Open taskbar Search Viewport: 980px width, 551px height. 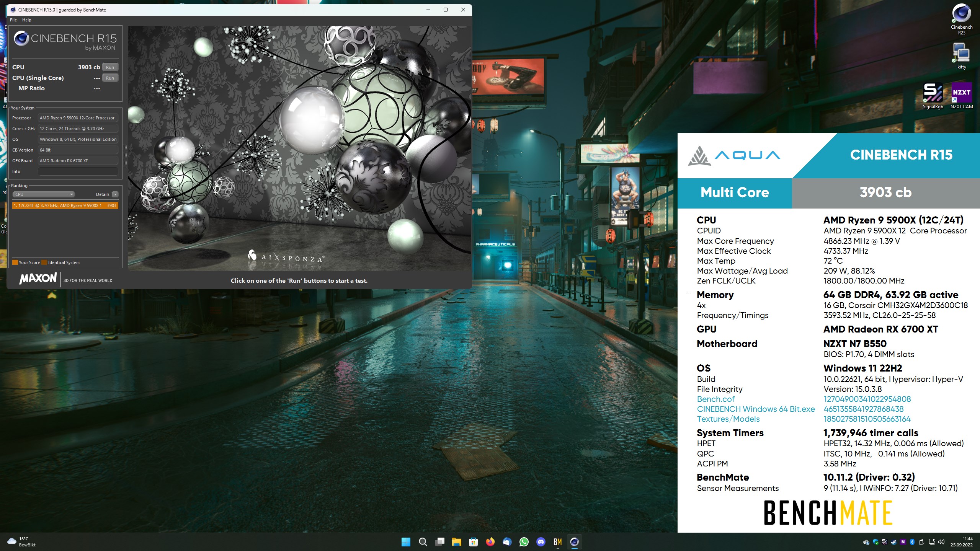click(x=423, y=542)
